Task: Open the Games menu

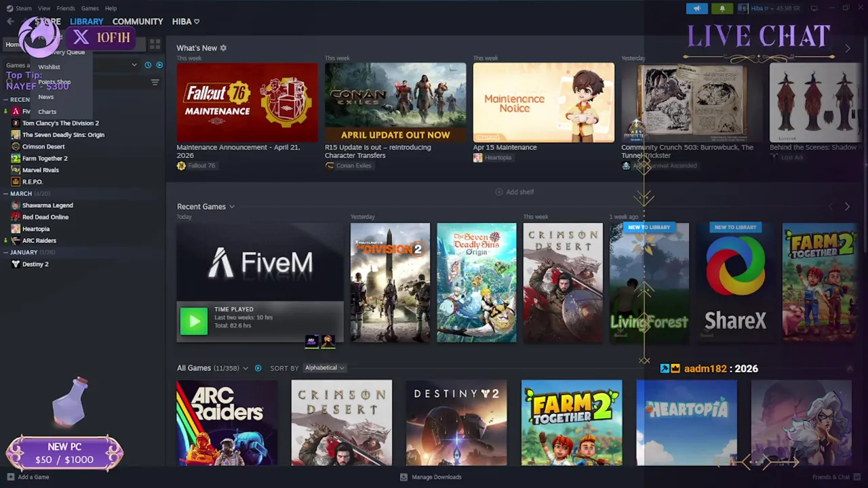Action: pos(90,8)
